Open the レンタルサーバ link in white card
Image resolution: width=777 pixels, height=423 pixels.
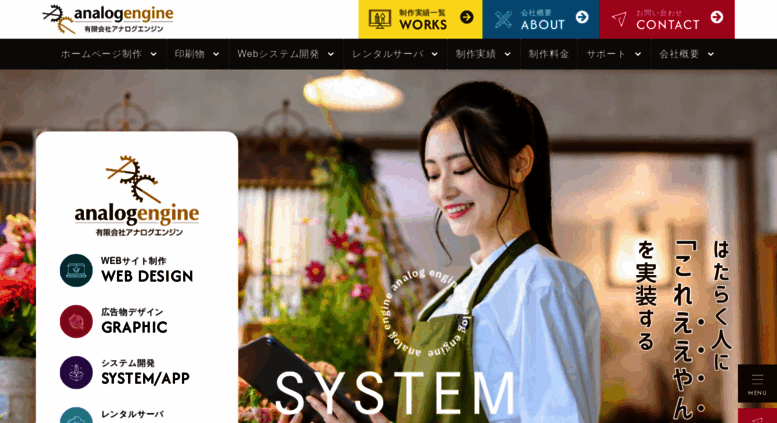tap(132, 414)
